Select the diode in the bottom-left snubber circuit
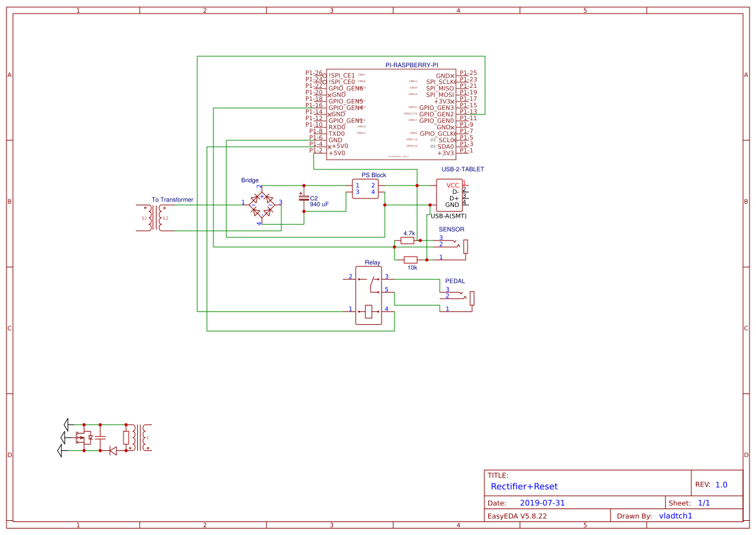 (113, 451)
